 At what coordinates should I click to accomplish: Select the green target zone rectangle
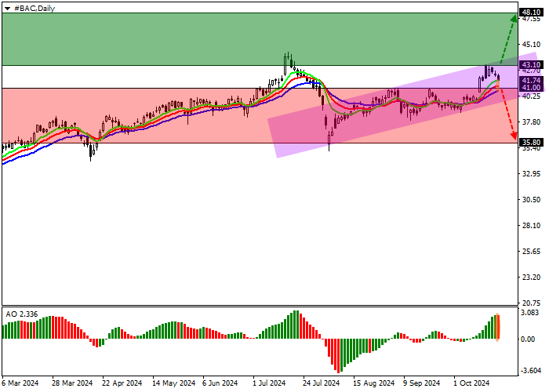[260, 39]
